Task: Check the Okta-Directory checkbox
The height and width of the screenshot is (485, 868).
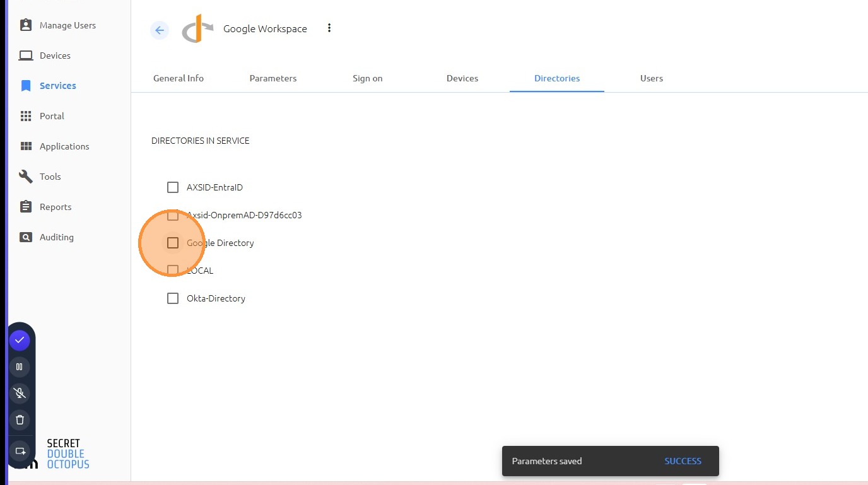Action: point(173,298)
